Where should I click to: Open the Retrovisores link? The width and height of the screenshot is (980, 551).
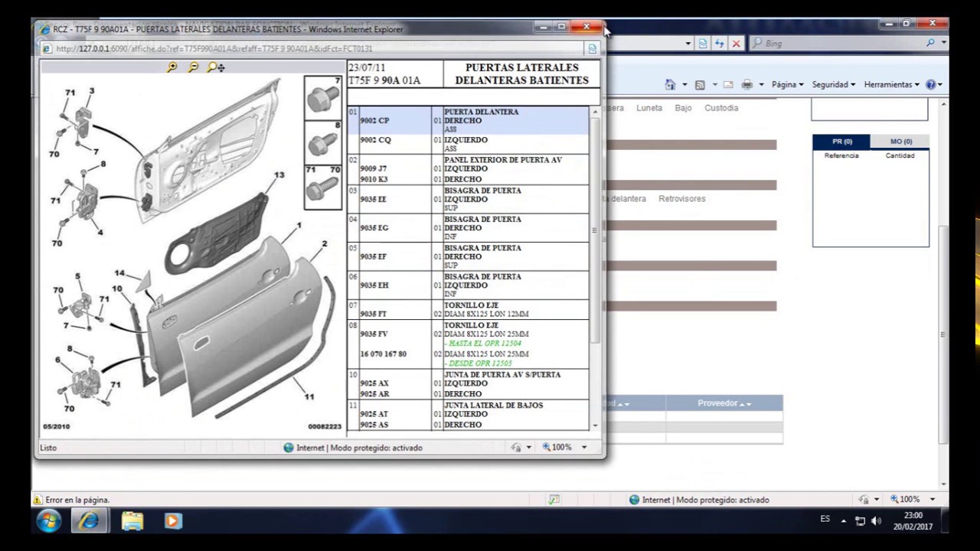point(681,198)
